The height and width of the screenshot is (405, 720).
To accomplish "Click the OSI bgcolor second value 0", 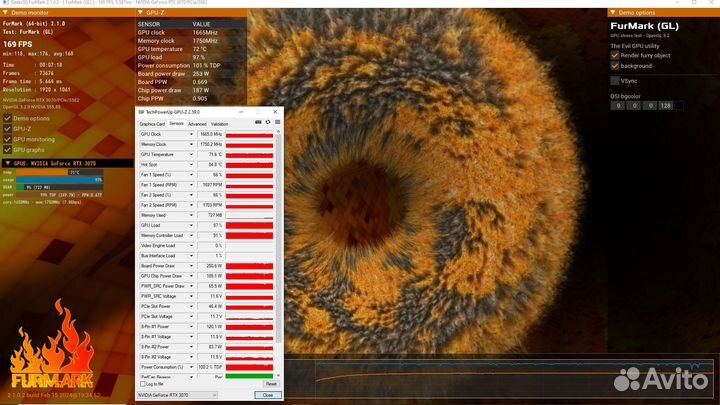I will tap(634, 106).
